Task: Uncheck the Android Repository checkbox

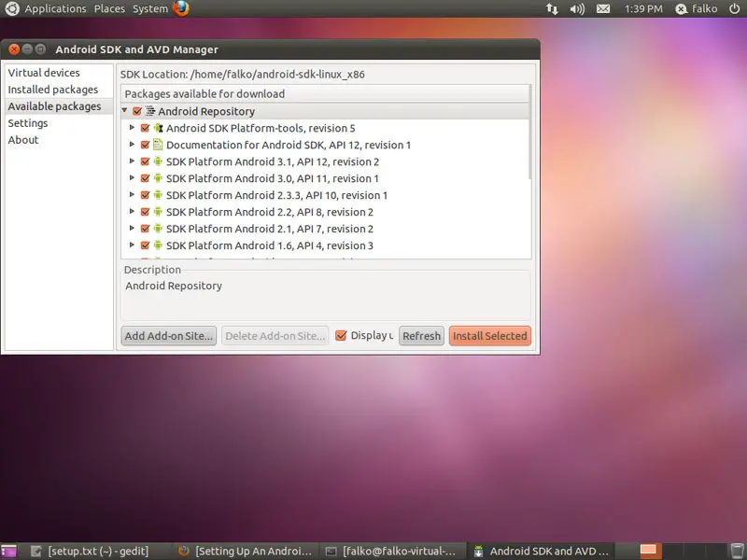Action: (137, 111)
